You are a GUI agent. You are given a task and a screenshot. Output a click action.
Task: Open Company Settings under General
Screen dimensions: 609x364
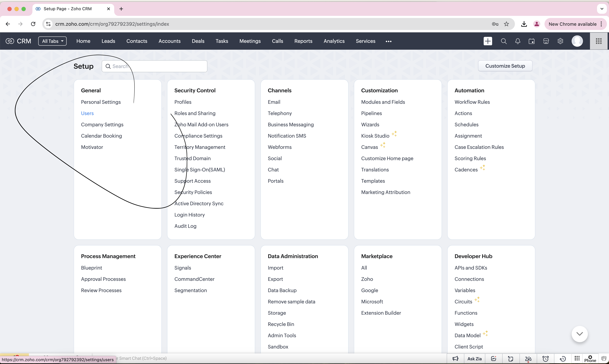(x=102, y=124)
